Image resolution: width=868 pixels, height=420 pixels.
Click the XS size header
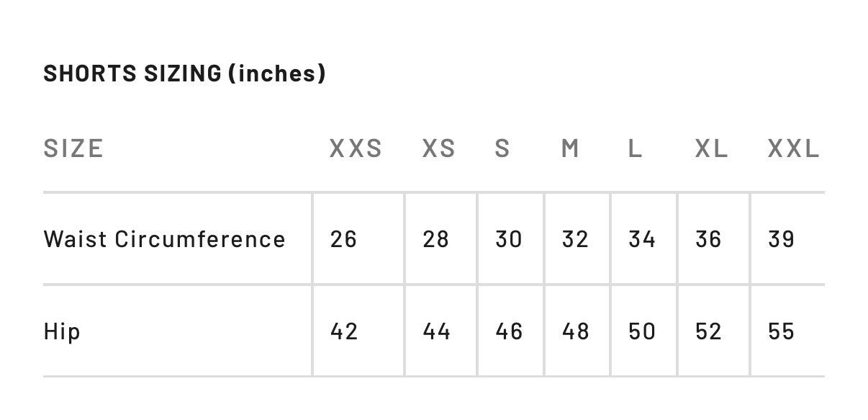click(438, 148)
